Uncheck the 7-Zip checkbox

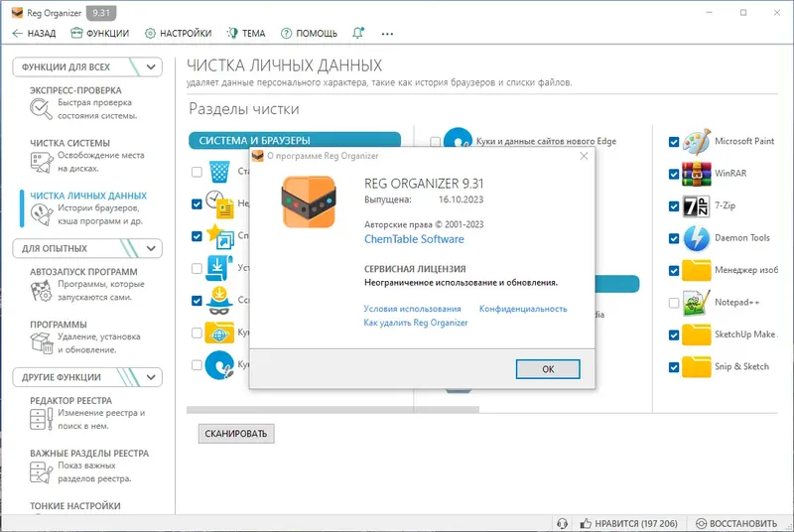(x=674, y=206)
